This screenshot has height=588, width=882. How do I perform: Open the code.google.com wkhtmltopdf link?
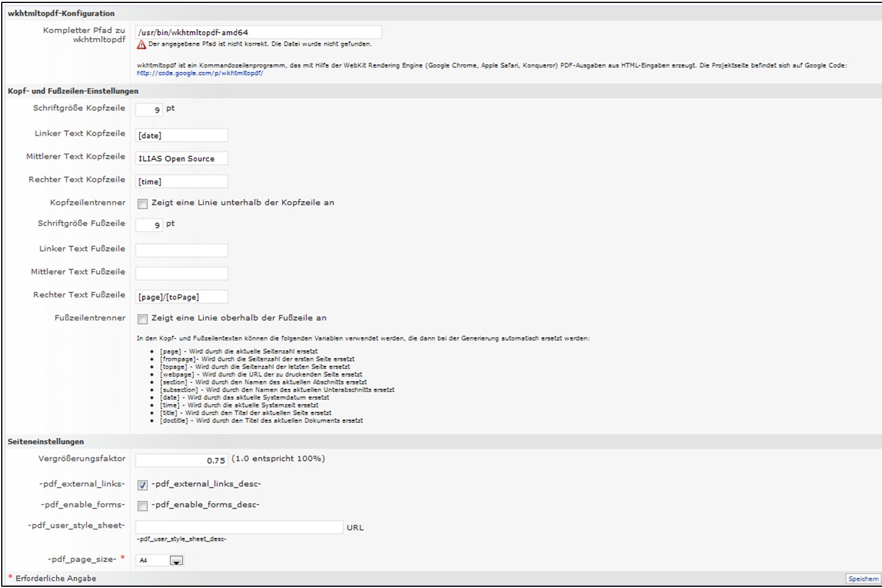point(200,73)
